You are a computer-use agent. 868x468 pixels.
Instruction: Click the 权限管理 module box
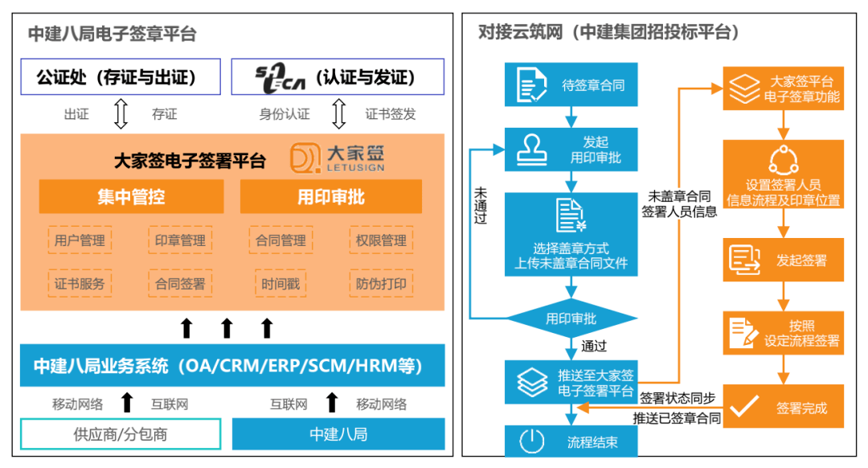tap(381, 240)
